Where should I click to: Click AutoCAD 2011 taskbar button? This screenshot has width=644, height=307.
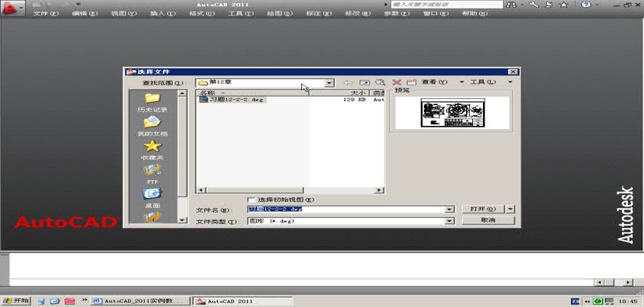(242, 302)
